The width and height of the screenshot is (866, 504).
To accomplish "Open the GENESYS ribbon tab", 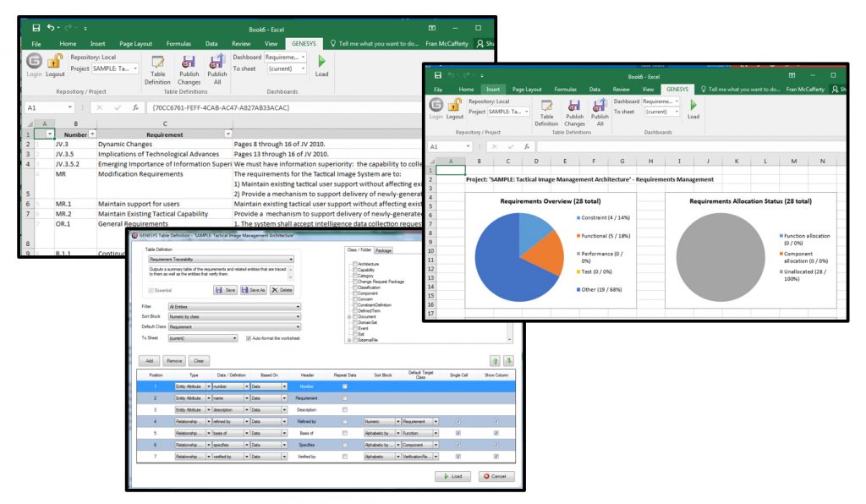I will click(x=304, y=43).
